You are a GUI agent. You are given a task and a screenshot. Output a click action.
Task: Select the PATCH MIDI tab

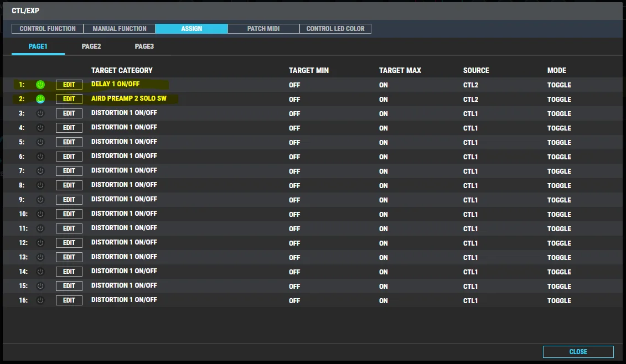[x=263, y=29]
